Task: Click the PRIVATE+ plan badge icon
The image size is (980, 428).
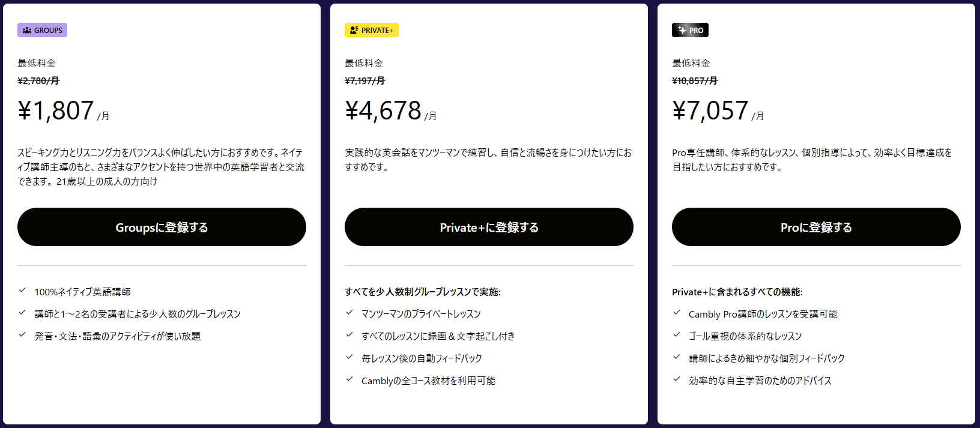Action: 354,30
